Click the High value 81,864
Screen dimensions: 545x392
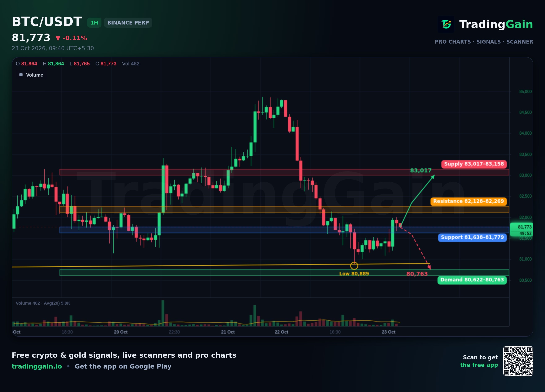[x=56, y=64]
